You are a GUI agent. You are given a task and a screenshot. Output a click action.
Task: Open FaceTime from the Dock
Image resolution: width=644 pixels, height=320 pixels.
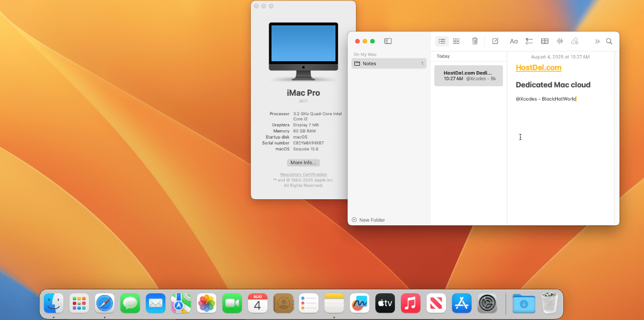click(232, 303)
